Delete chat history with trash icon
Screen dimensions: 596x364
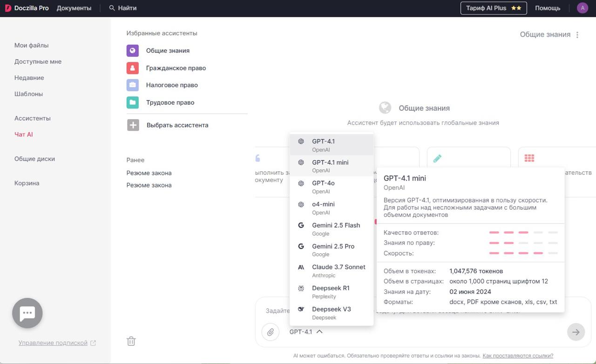(131, 341)
